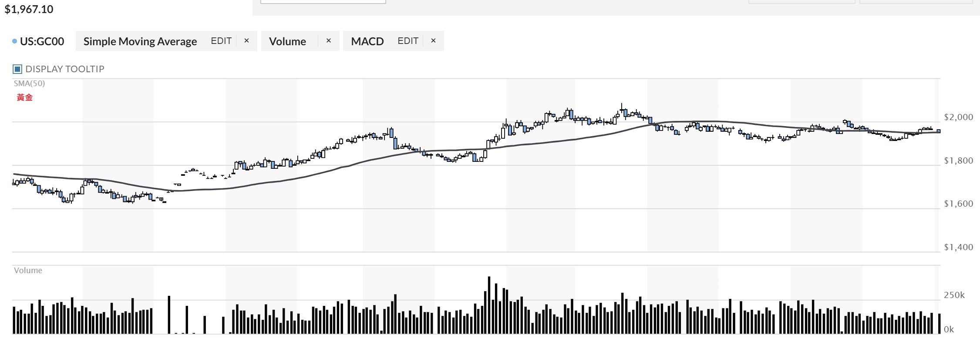Edit the MACD indicator settings
Viewport: 980px width, 338px height.
(407, 41)
